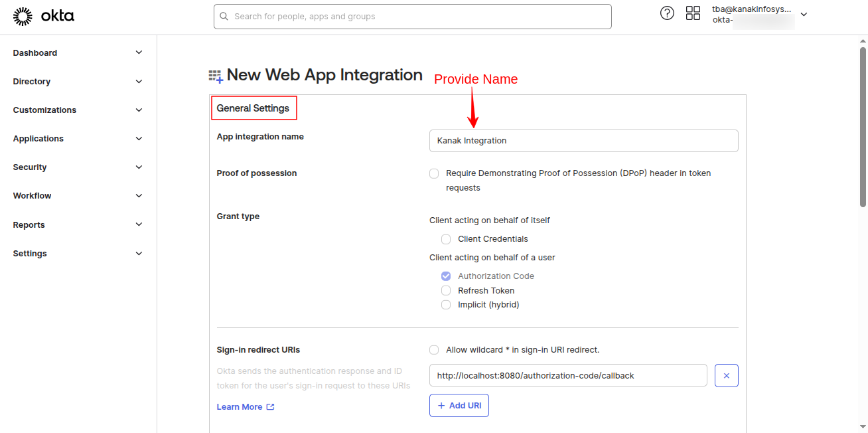Expand the Reports sidebar chevron
868x433 pixels.
coord(139,224)
